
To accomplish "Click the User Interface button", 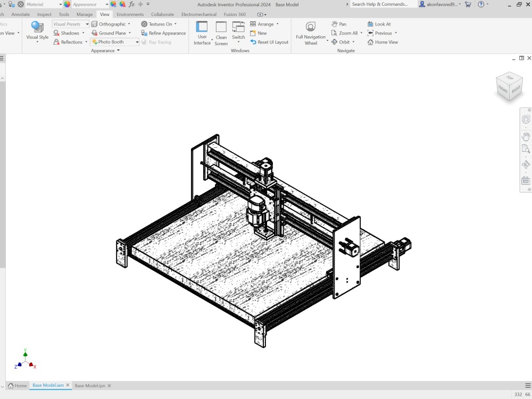I will click(x=202, y=33).
